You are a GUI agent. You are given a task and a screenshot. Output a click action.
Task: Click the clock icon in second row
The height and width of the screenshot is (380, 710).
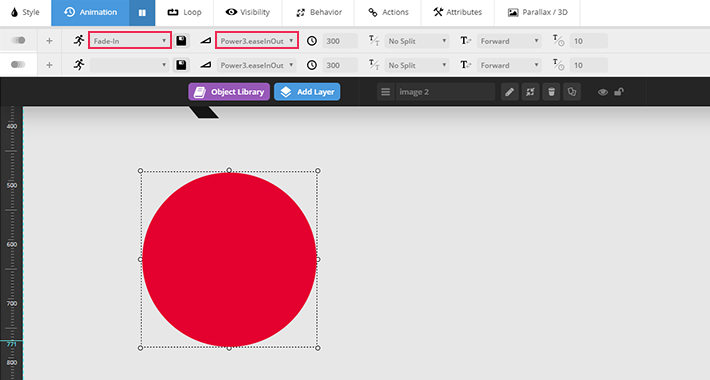click(x=312, y=65)
